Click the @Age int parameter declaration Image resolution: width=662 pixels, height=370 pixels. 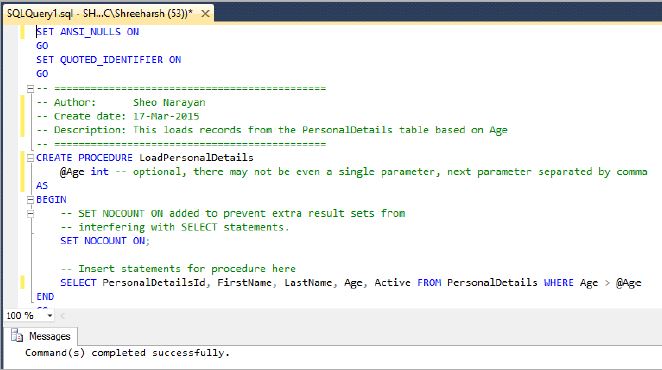(x=84, y=172)
